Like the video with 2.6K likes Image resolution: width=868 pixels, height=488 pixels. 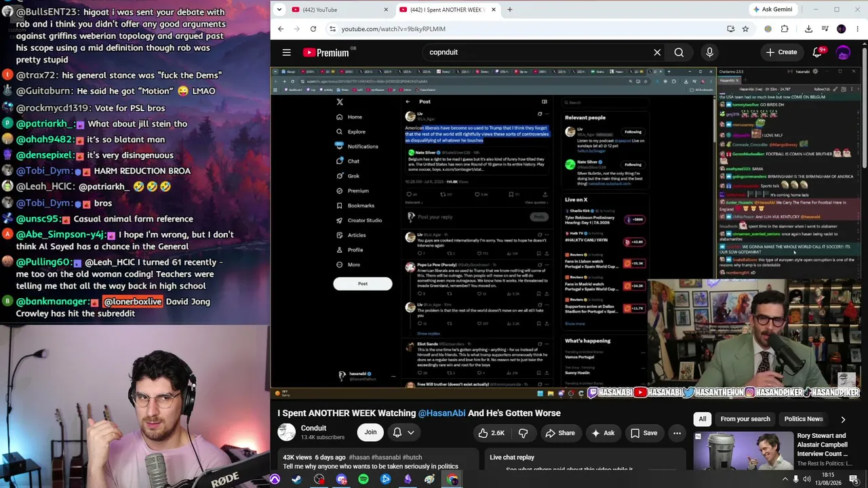tap(491, 433)
